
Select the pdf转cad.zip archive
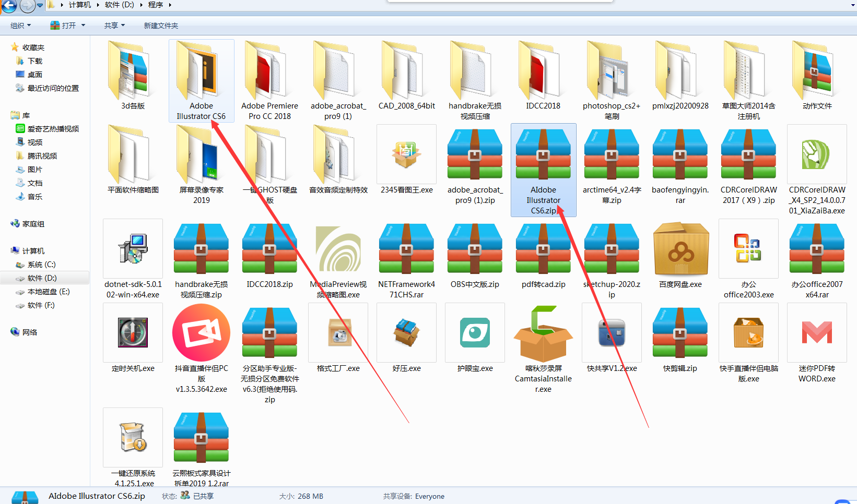tap(543, 249)
